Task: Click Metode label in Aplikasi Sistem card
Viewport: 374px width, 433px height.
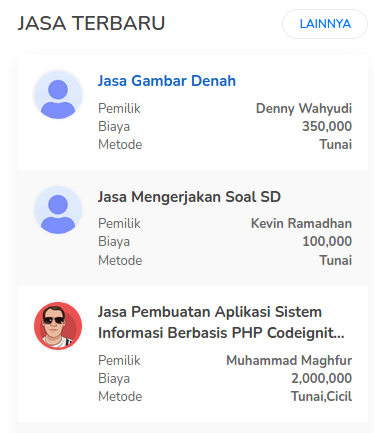Action: pos(120,397)
